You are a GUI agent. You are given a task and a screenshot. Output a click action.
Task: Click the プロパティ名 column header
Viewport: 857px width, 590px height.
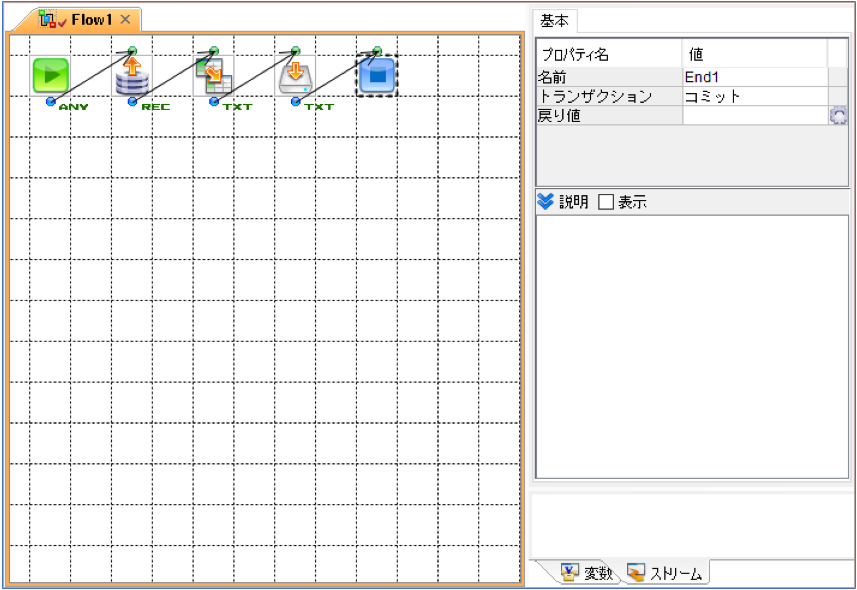coord(609,54)
